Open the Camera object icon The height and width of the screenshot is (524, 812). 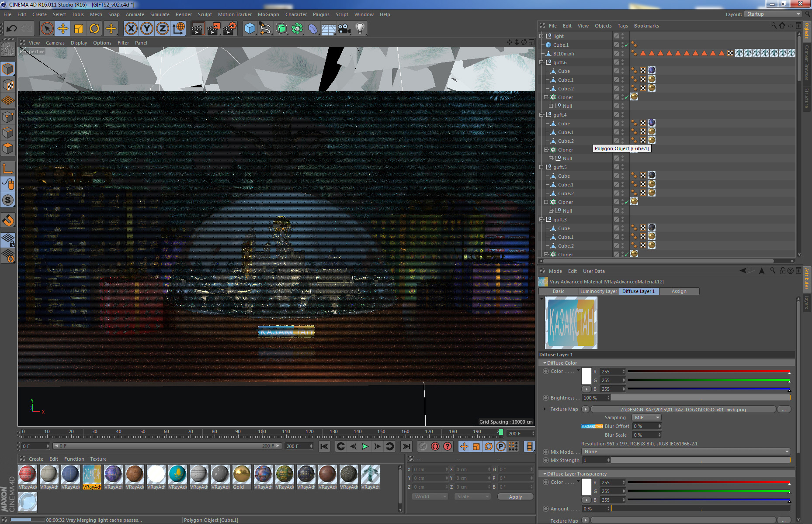[x=344, y=29]
